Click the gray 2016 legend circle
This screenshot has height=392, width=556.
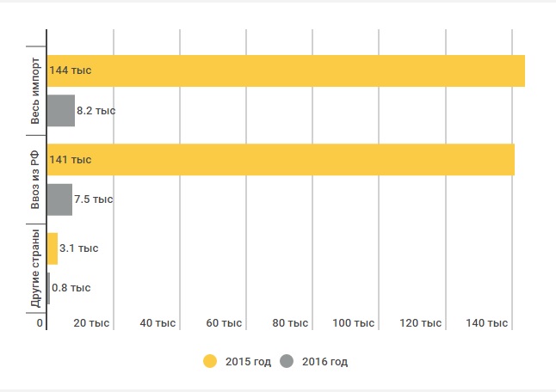pos(287,361)
